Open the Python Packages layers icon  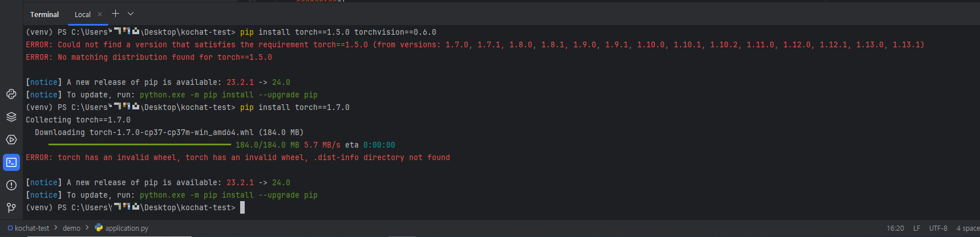[11, 117]
